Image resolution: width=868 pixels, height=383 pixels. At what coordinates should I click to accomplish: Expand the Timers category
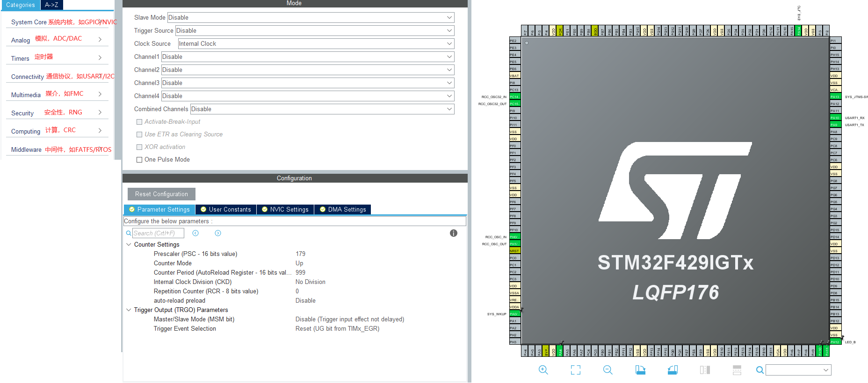(57, 58)
